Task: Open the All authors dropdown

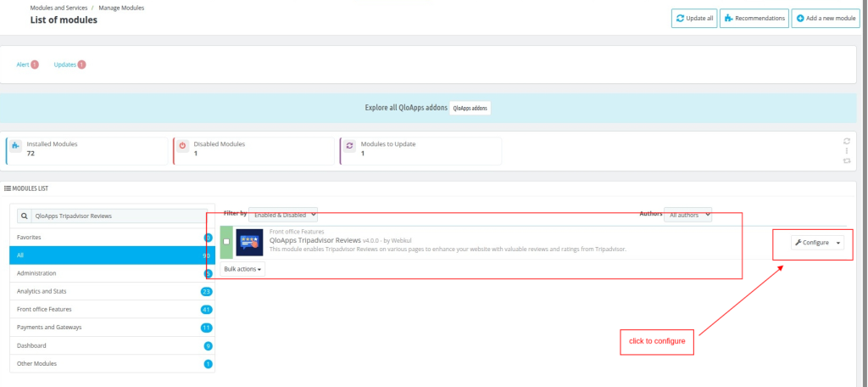Action: 688,215
